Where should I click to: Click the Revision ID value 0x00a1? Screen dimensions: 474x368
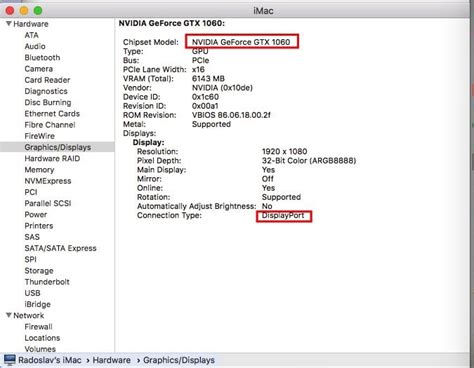205,106
